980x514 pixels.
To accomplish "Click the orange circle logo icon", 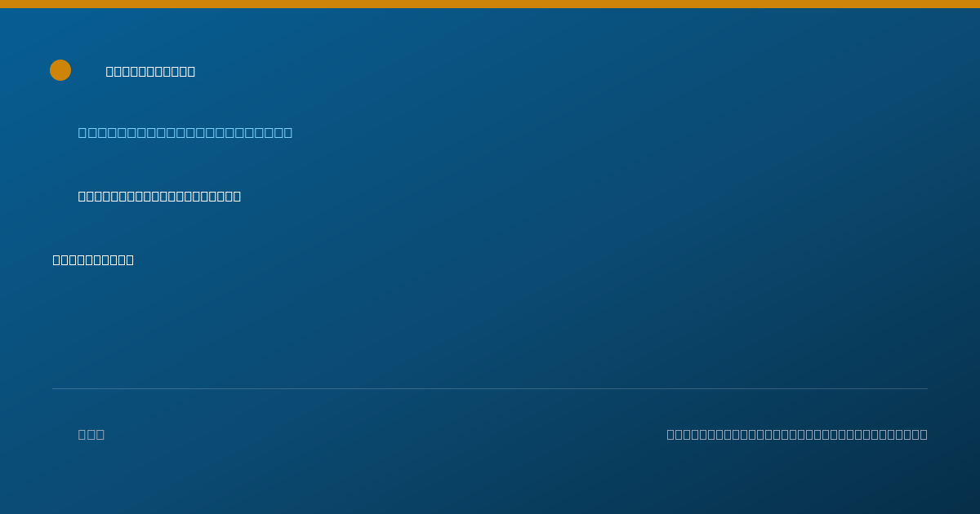I will point(60,70).
